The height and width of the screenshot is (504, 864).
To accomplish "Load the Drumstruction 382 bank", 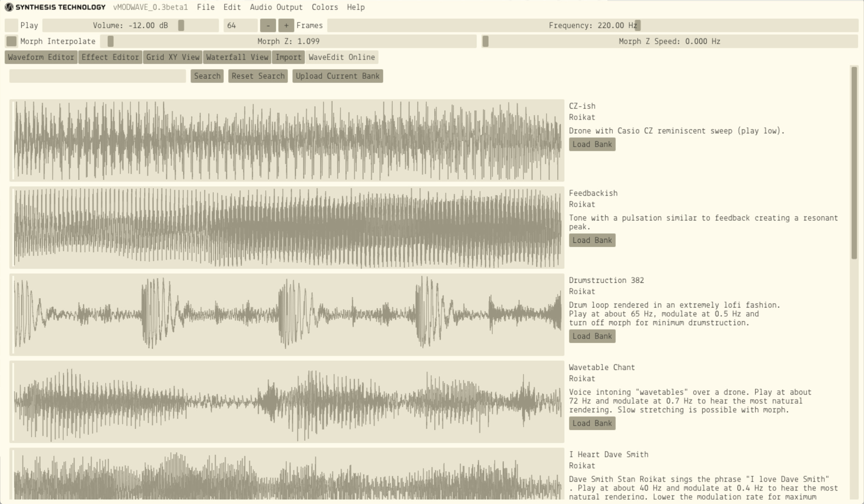I will click(592, 336).
